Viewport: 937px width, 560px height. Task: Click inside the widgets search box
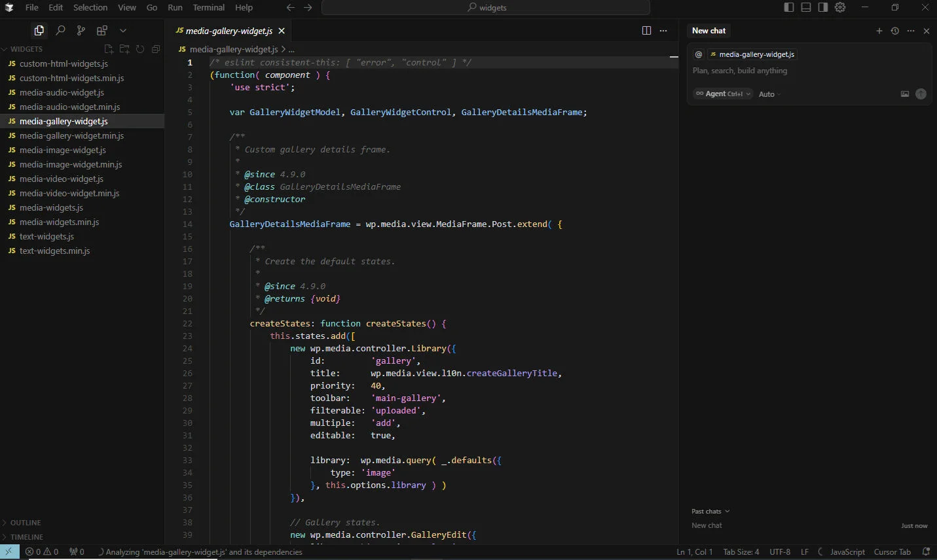[x=486, y=7]
